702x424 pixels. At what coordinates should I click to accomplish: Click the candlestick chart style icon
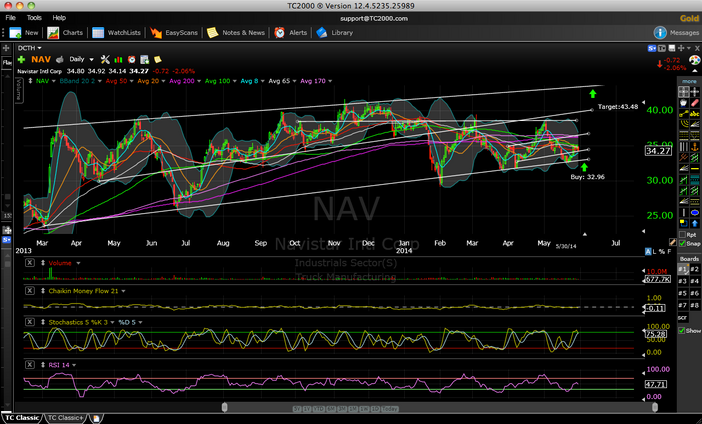(118, 60)
